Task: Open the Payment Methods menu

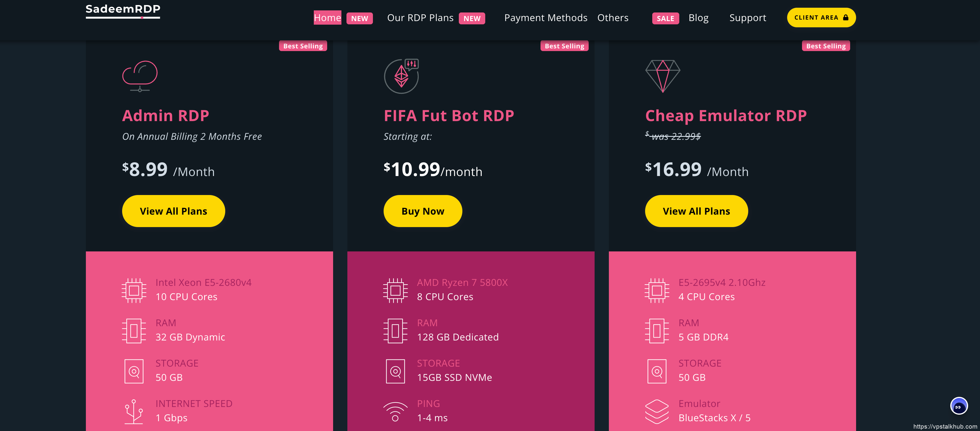Action: point(546,18)
